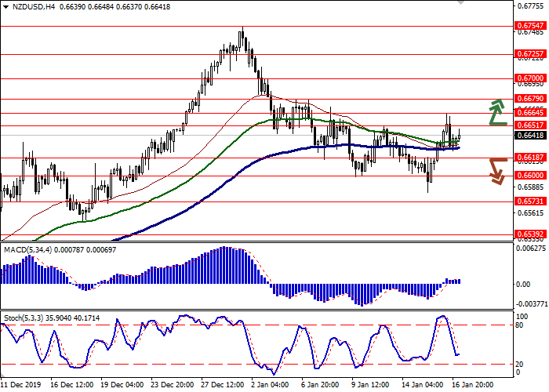Select the 0.66000 support level label
The height and width of the screenshot is (392, 549).
click(529, 176)
